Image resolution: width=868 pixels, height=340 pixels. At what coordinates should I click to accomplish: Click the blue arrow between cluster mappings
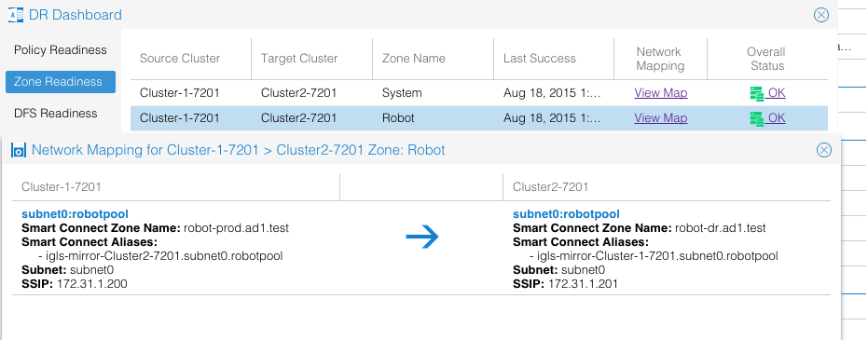421,237
